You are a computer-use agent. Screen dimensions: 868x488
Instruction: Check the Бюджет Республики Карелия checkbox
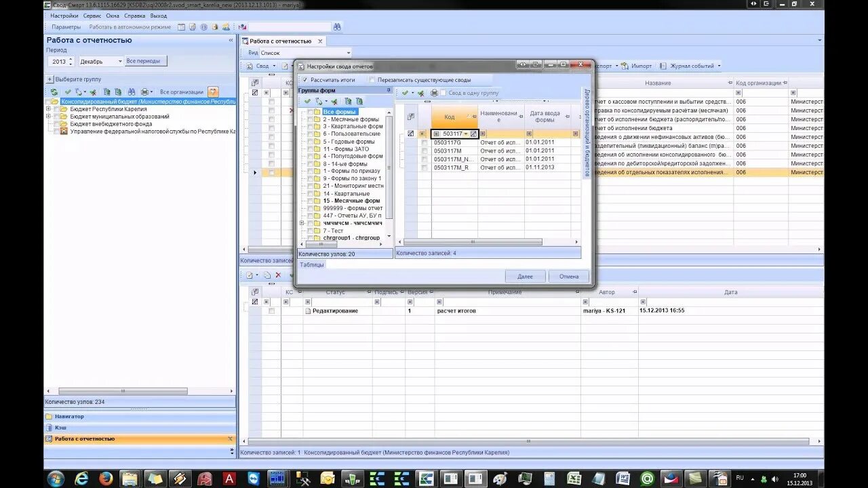point(56,109)
